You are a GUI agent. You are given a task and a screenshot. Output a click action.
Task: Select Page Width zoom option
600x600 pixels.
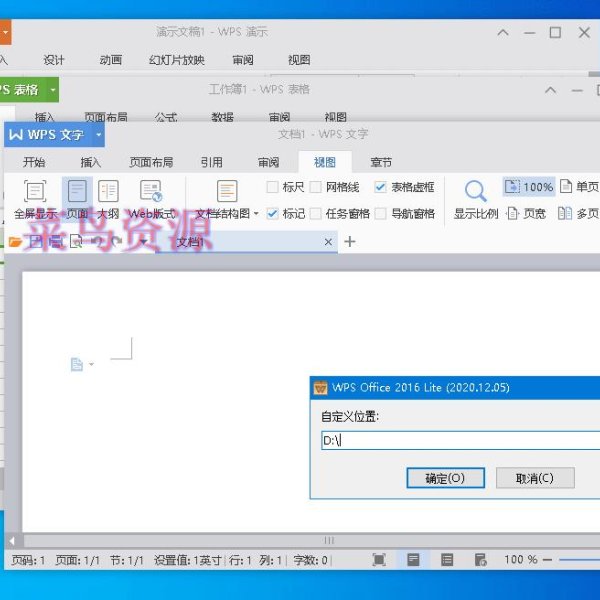526,214
